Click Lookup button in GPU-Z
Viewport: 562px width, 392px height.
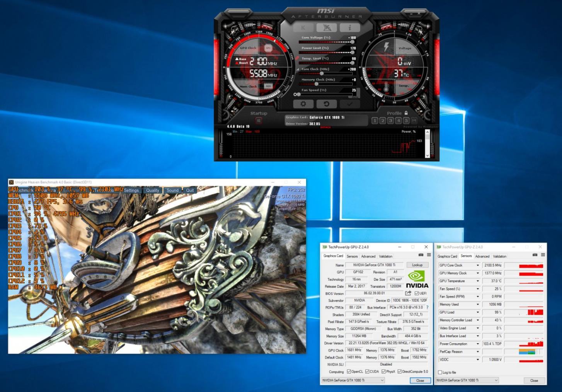[417, 265]
